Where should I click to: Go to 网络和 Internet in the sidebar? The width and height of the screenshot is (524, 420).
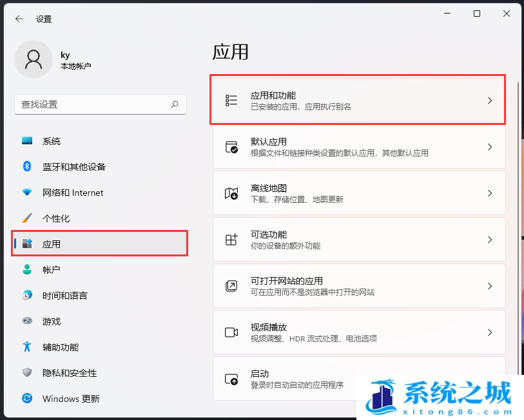73,193
